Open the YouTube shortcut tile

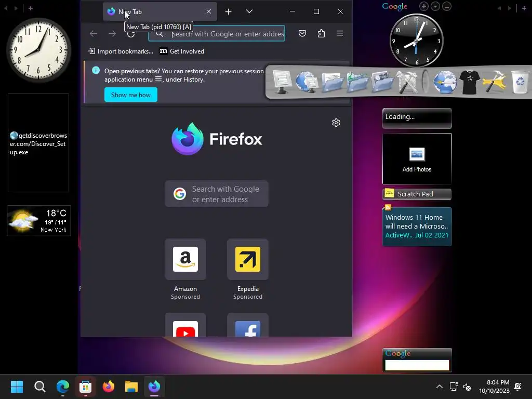pyautogui.click(x=185, y=325)
